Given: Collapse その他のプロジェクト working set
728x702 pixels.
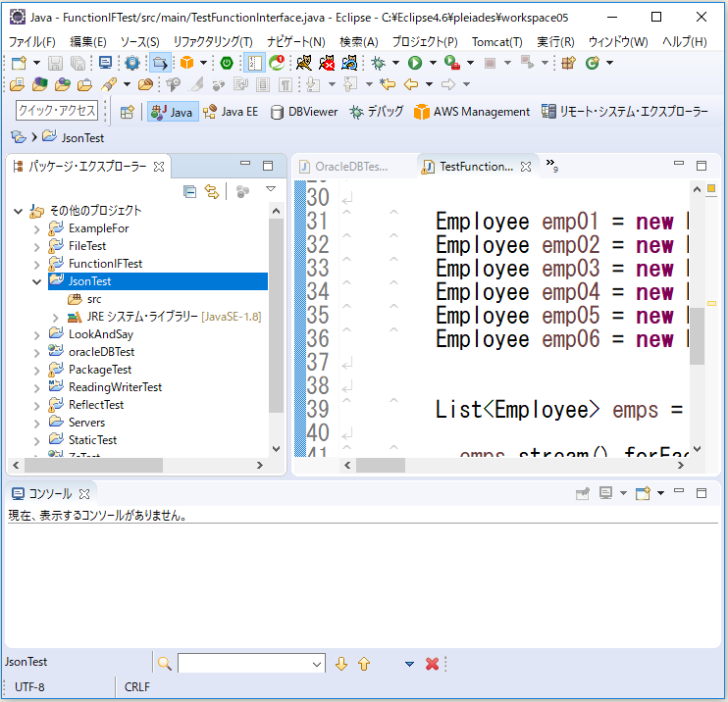Looking at the screenshot, I should click(x=18, y=211).
